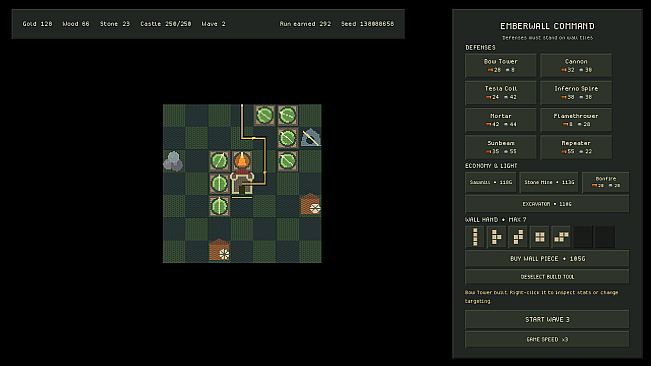Purchase the Excavator for 110G
The height and width of the screenshot is (366, 651).
click(547, 204)
